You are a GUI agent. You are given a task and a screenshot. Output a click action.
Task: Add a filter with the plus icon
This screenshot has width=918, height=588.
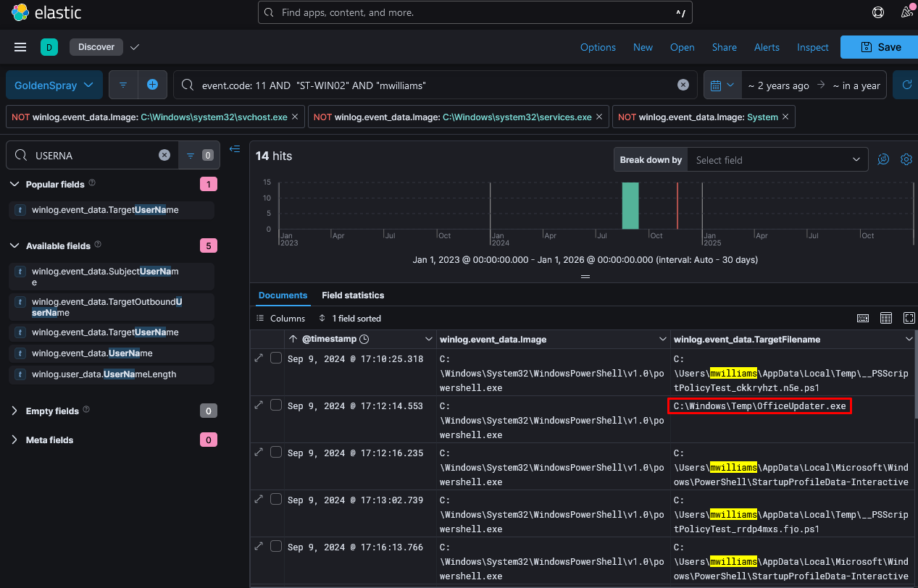[152, 85]
